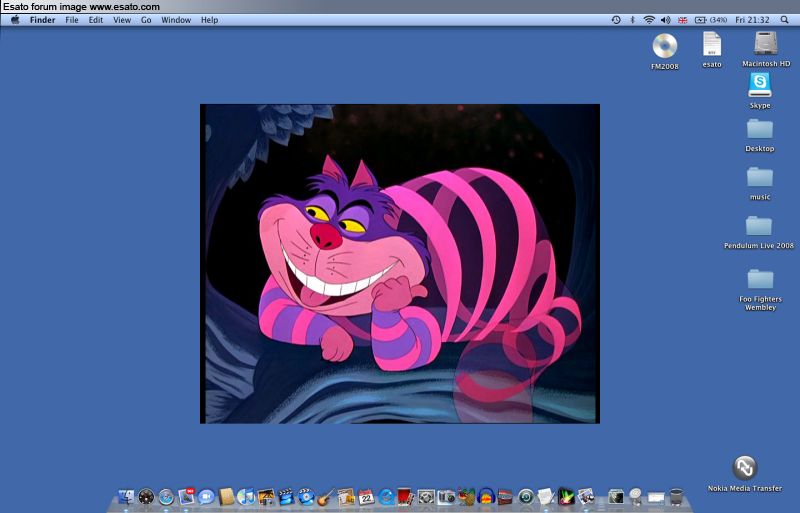Select the music folder
The height and width of the screenshot is (513, 800).
tap(760, 177)
